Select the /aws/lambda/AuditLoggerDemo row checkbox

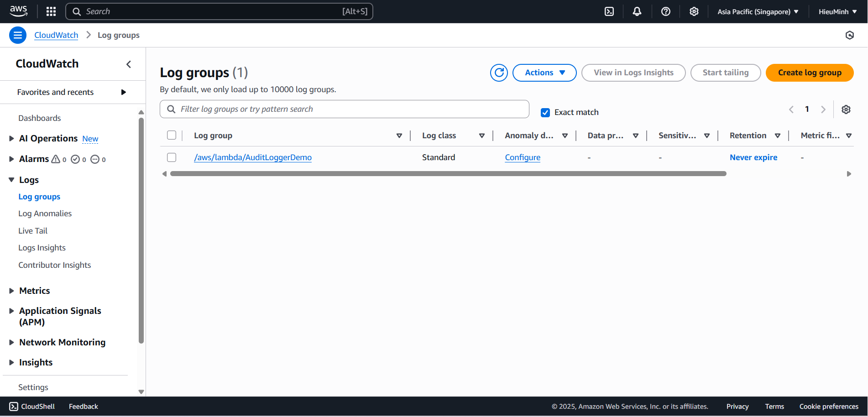click(172, 157)
